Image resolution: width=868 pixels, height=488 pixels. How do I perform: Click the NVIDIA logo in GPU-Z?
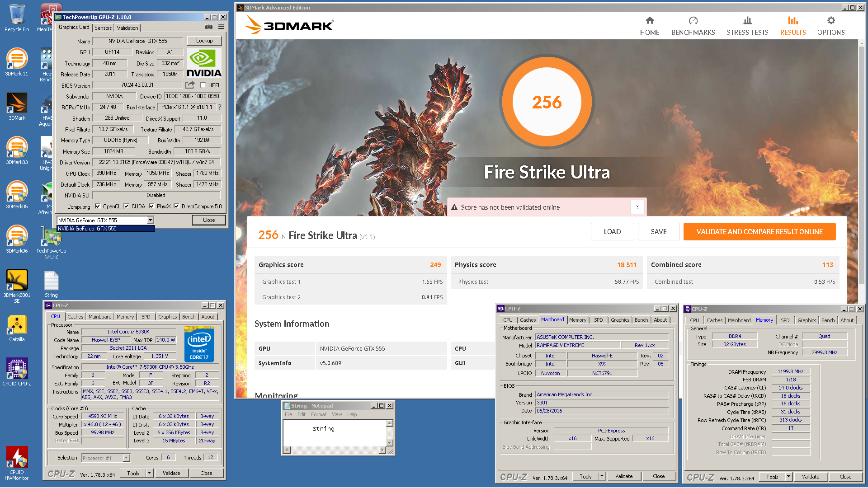click(204, 63)
